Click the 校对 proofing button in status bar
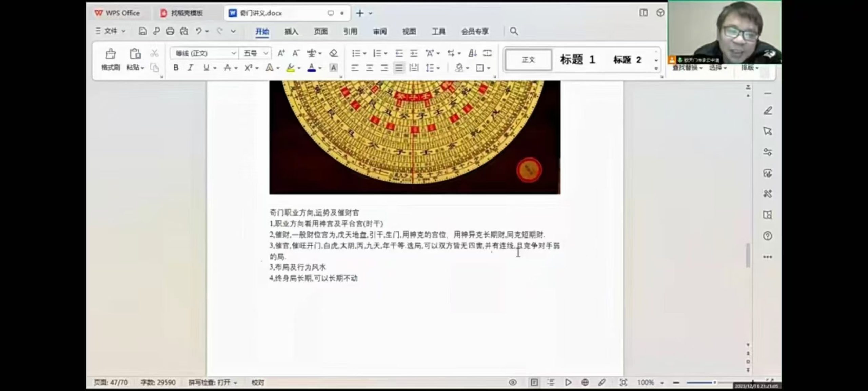Screen dimensions: 868x391 click(258, 383)
